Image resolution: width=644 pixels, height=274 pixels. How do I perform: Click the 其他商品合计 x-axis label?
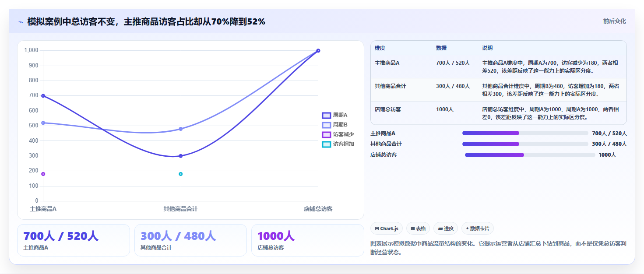(180, 209)
